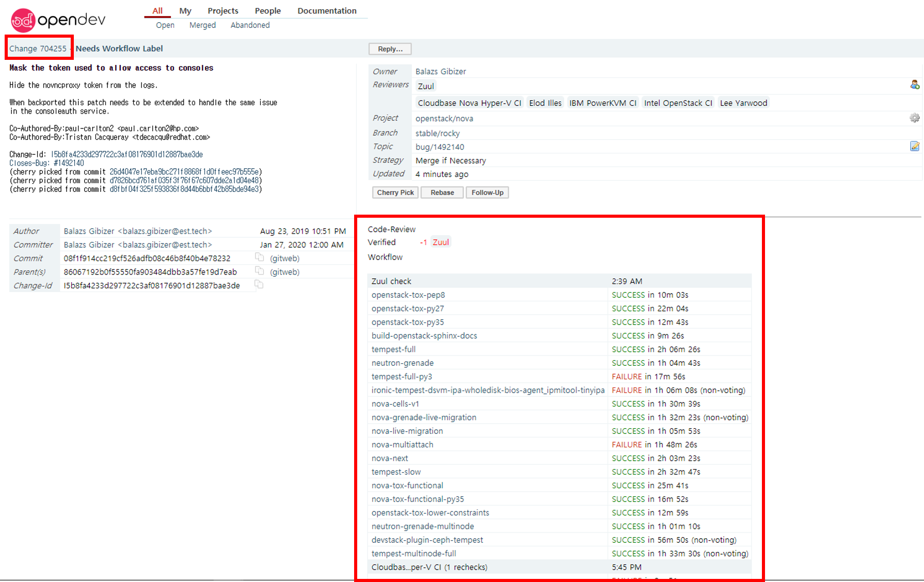The height and width of the screenshot is (582, 924).
Task: Open neutron-grenade job result
Action: 403,363
